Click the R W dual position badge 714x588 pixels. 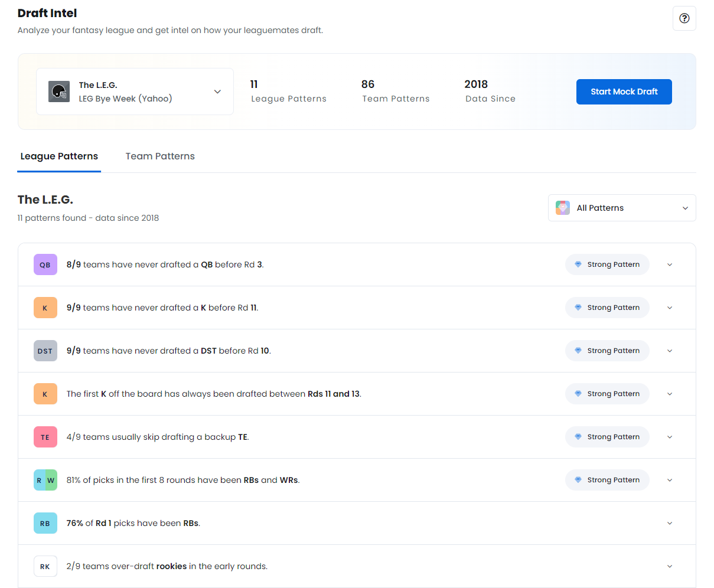(x=45, y=480)
